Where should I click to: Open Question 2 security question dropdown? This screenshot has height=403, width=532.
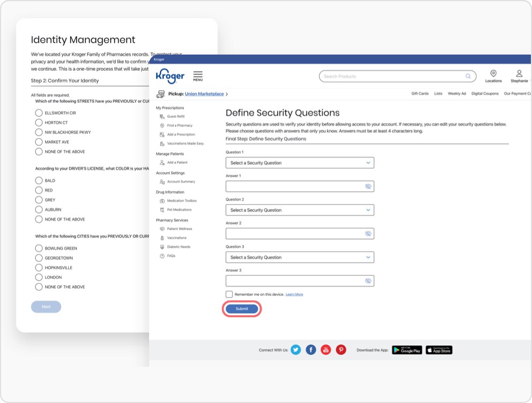pyautogui.click(x=300, y=210)
